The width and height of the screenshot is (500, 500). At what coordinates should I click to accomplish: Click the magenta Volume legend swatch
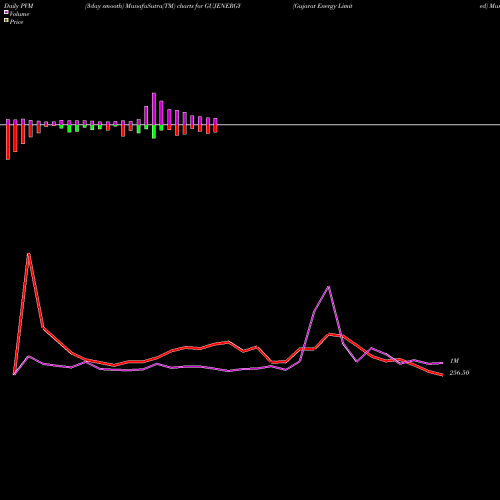[6, 12]
